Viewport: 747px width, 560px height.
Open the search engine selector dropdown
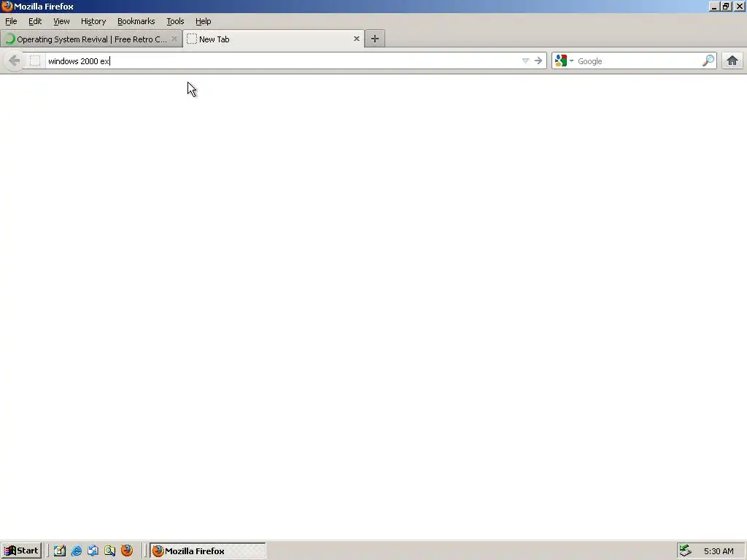[x=564, y=61]
